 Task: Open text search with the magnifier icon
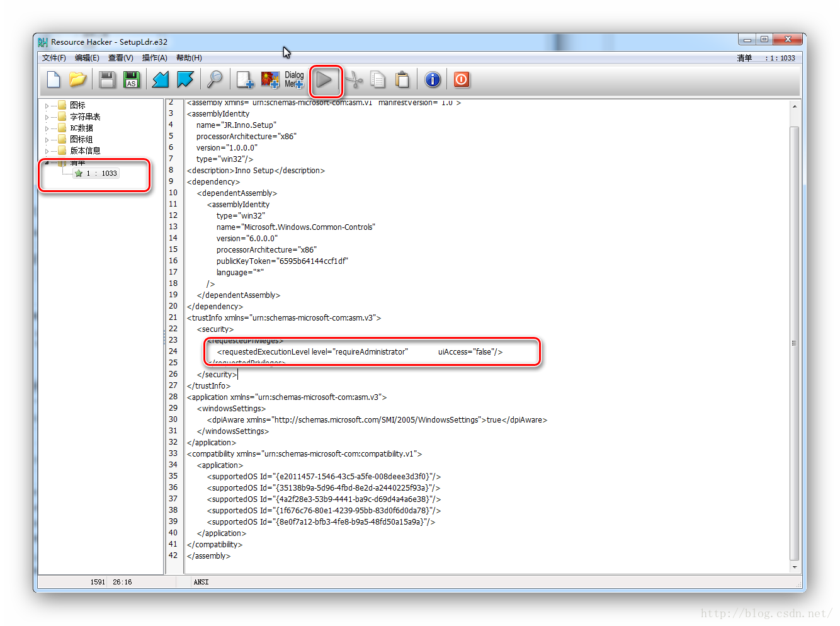[x=215, y=79]
